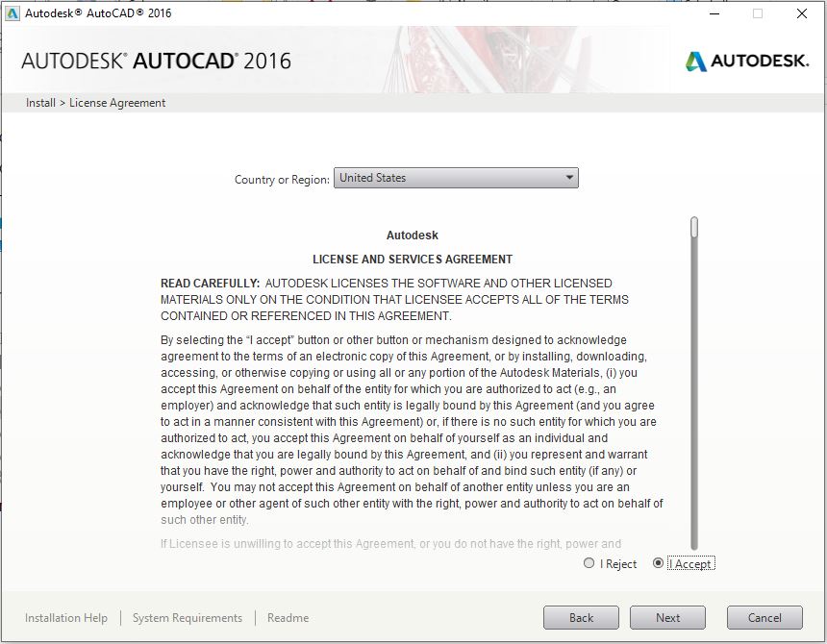The image size is (827, 644).
Task: Select the I Reject radio button
Action: coord(589,563)
